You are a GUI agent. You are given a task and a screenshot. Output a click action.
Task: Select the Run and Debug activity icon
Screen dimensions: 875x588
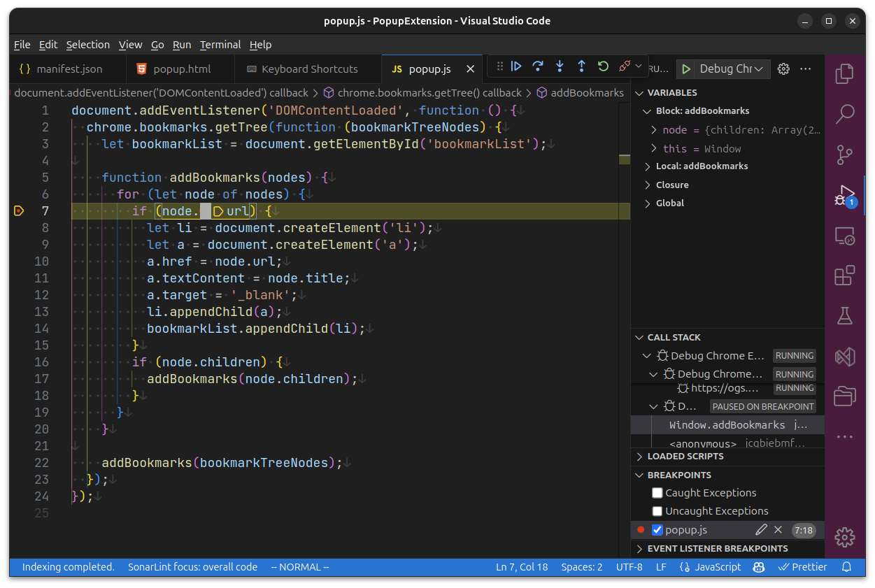coord(845,195)
